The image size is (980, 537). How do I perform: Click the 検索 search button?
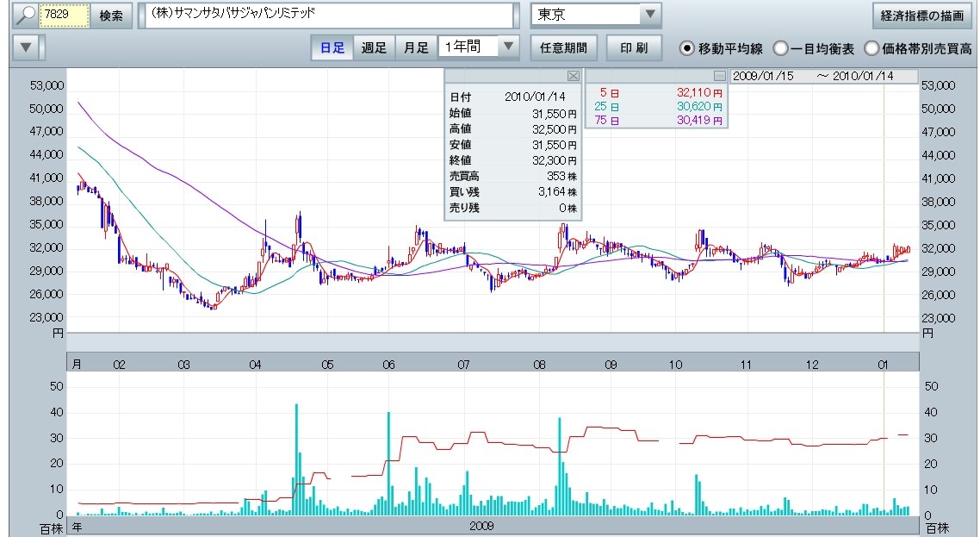tap(111, 16)
